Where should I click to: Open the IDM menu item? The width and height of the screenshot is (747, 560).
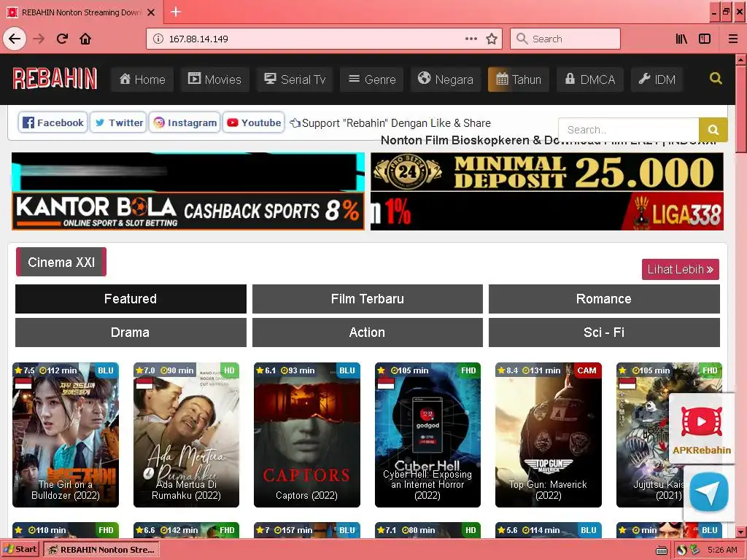657,79
